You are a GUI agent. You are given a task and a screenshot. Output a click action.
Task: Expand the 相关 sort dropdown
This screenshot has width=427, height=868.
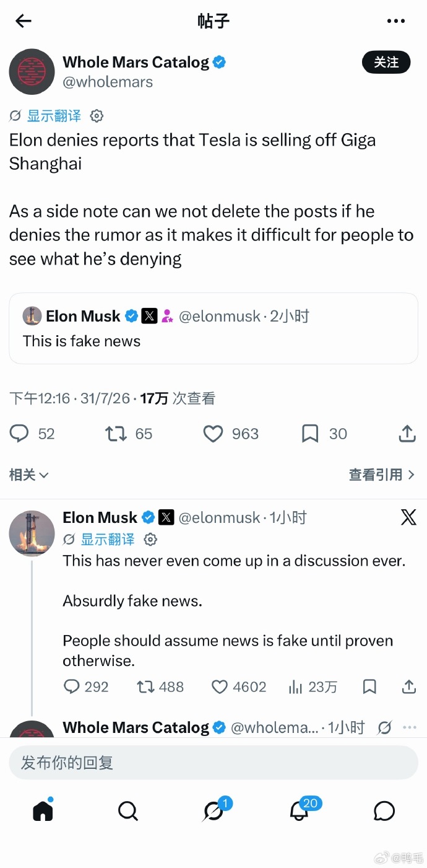click(x=29, y=475)
